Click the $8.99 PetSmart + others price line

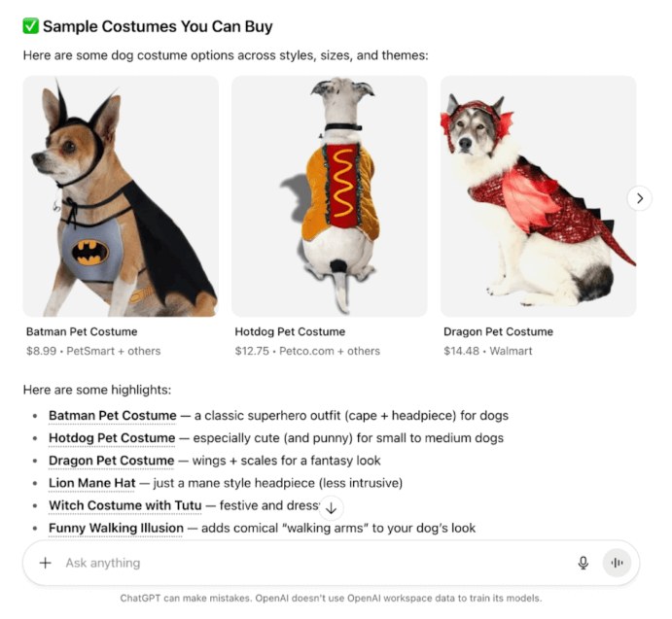(93, 351)
